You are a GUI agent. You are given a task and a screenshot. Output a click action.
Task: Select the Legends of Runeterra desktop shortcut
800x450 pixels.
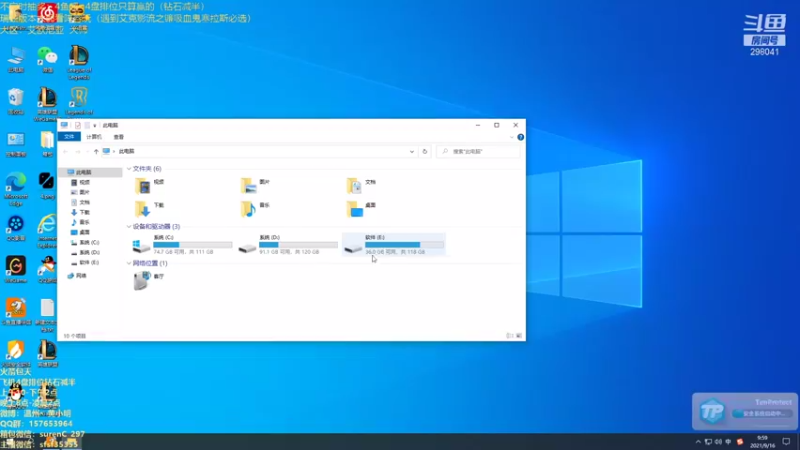(x=79, y=103)
